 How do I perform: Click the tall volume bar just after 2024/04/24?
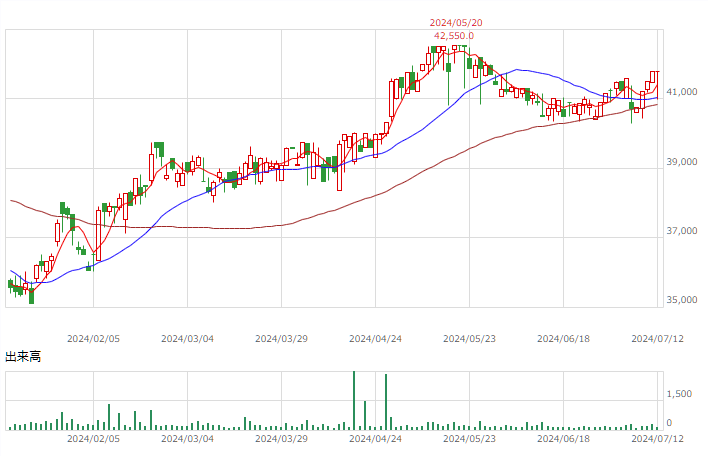pyautogui.click(x=386, y=402)
